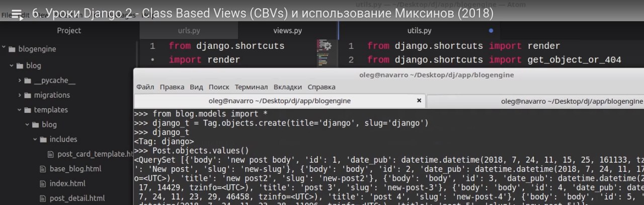Click the unsaved dot on utils.py tab
The height and width of the screenshot is (205, 644).
(x=491, y=31)
